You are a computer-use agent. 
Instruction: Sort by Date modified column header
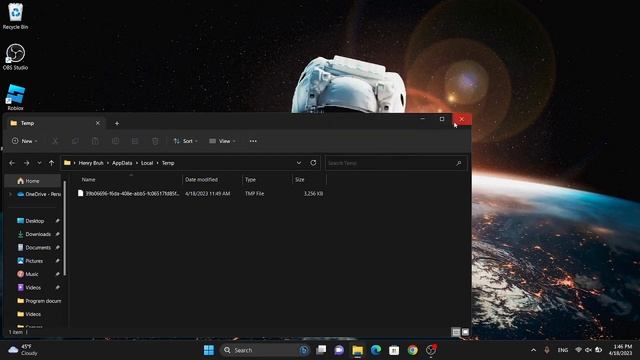click(201, 180)
